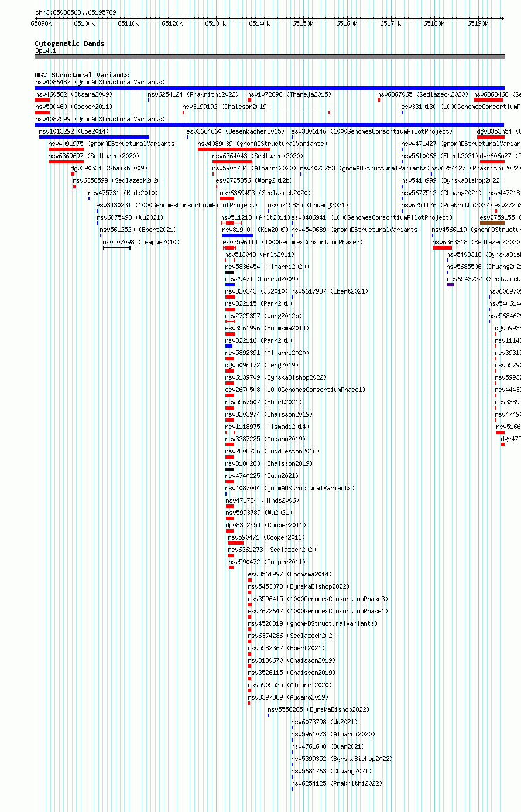
Task: Select the blue bar of nsv1013292 (Coe2014)
Action: click(94, 137)
